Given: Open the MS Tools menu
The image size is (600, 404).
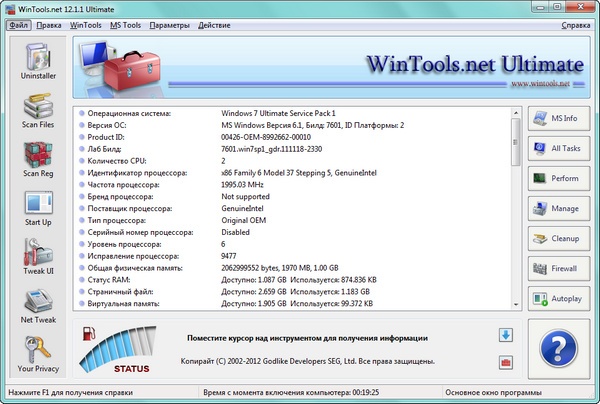Looking at the screenshot, I should click(126, 24).
